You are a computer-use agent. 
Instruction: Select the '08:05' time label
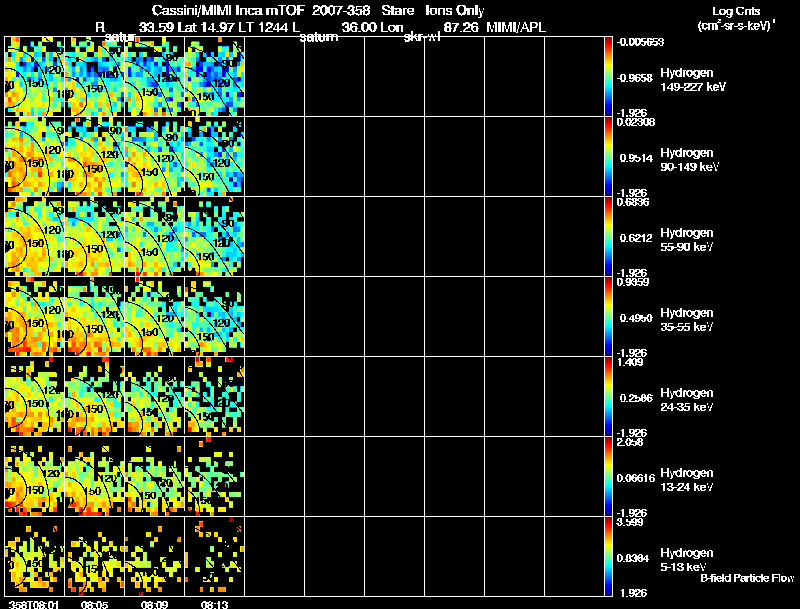pos(94,605)
